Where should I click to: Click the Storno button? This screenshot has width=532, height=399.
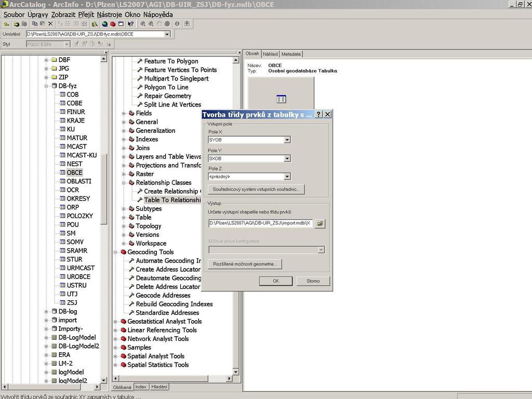(x=313, y=281)
